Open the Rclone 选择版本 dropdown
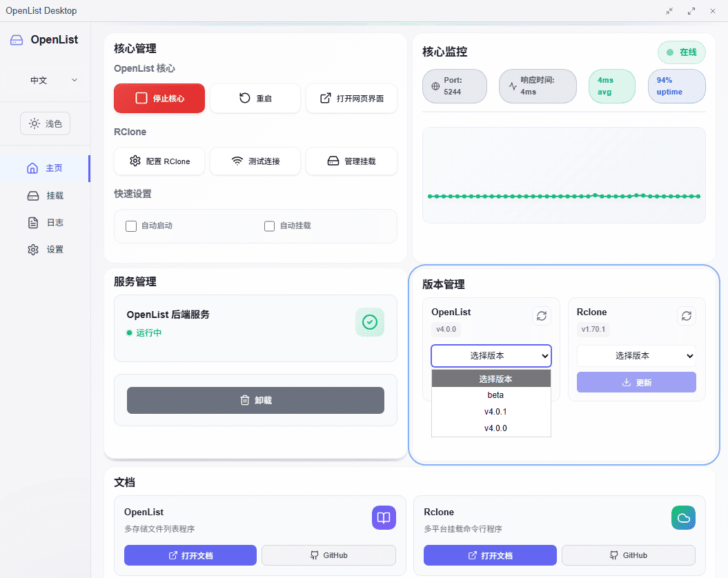The width and height of the screenshot is (728, 578). pos(636,355)
